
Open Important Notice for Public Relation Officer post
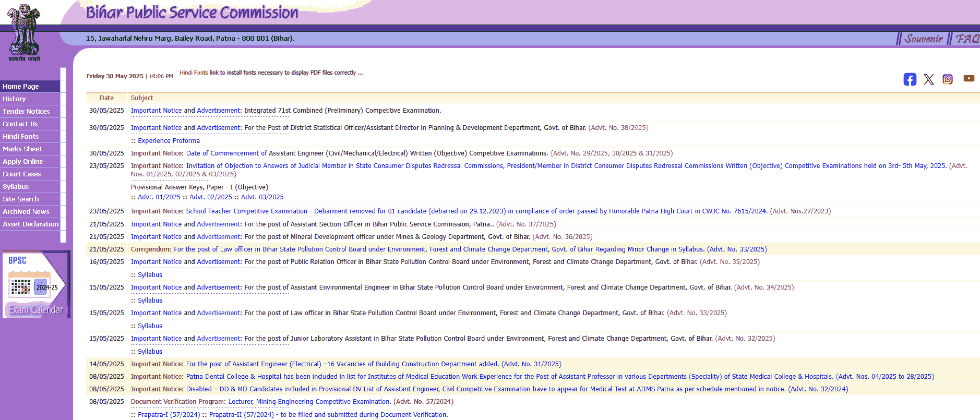pos(156,262)
